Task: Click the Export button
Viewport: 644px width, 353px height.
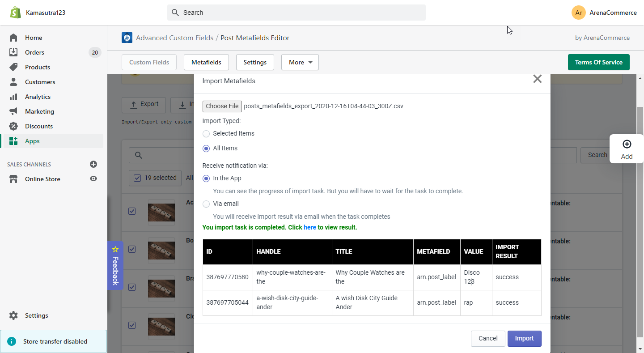Action: click(144, 105)
